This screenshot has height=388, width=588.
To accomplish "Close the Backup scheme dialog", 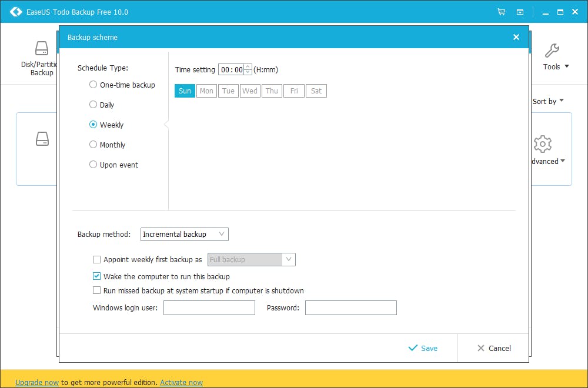I will pos(516,37).
